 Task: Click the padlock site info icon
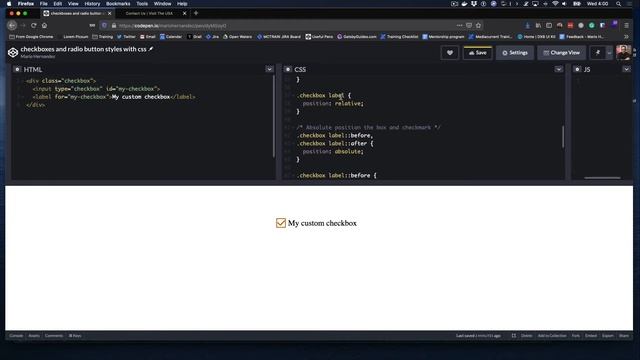114,25
